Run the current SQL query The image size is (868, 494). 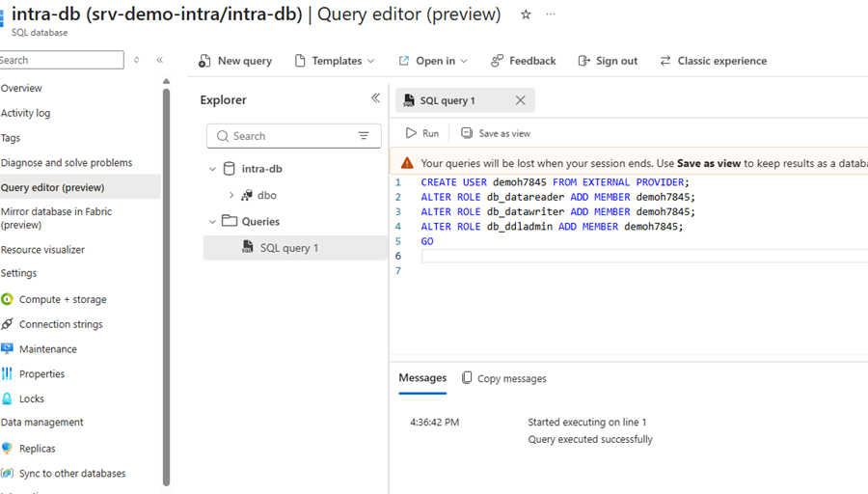[422, 133]
